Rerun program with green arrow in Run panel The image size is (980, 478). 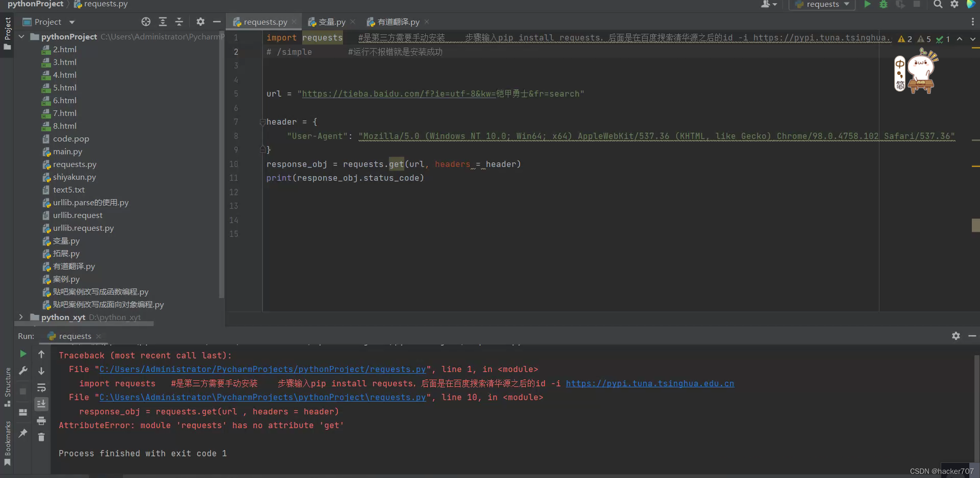pyautogui.click(x=23, y=354)
